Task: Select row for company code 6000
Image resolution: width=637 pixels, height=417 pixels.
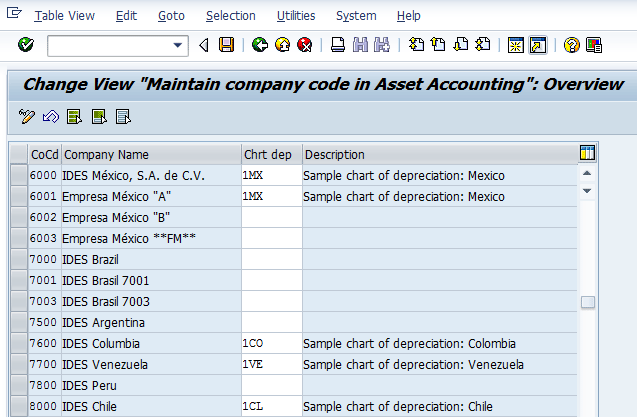Action: click(x=18, y=175)
